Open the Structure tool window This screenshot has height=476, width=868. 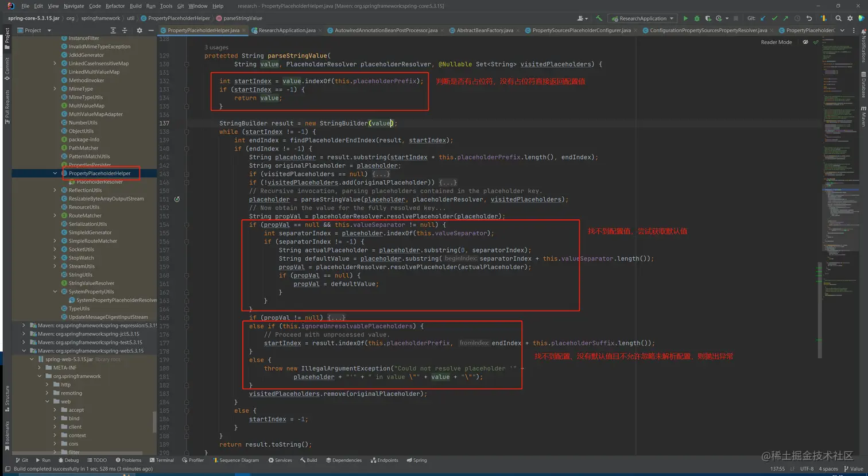[7, 398]
